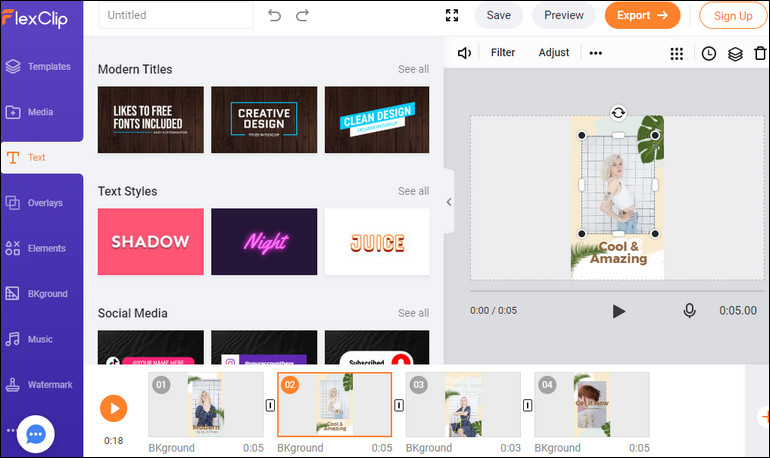Click the 0:18 total time label

(x=113, y=440)
